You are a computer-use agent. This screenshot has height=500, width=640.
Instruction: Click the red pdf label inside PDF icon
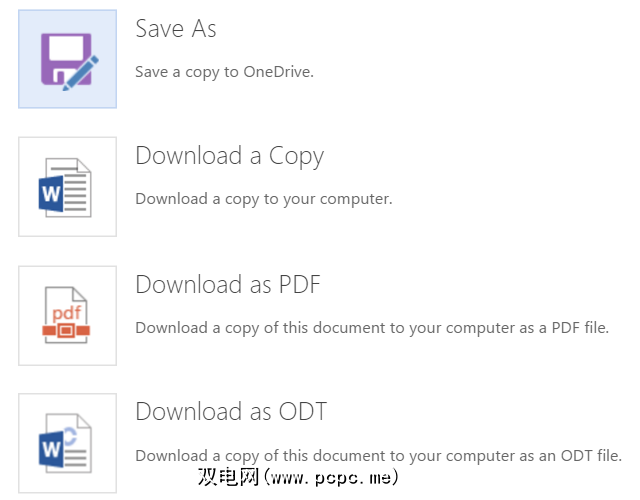pos(67,310)
